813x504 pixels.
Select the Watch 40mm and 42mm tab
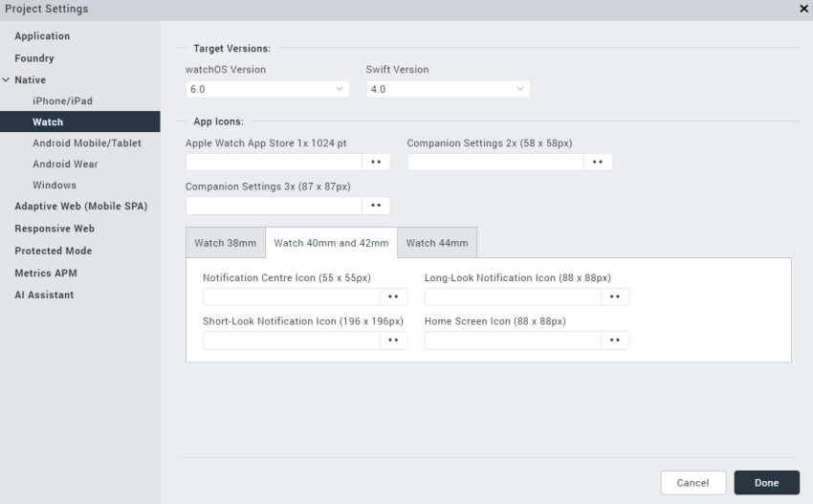(331, 243)
